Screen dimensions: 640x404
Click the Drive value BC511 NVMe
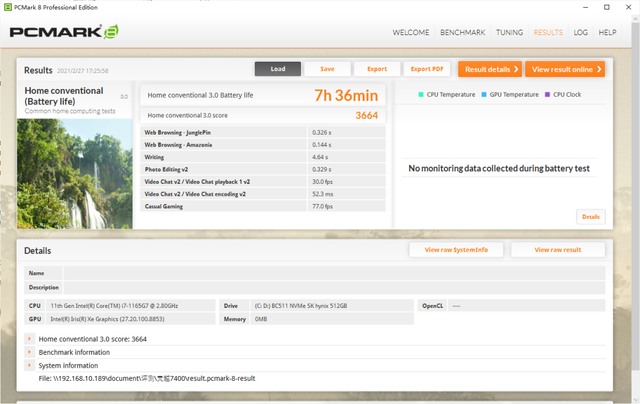301,306
